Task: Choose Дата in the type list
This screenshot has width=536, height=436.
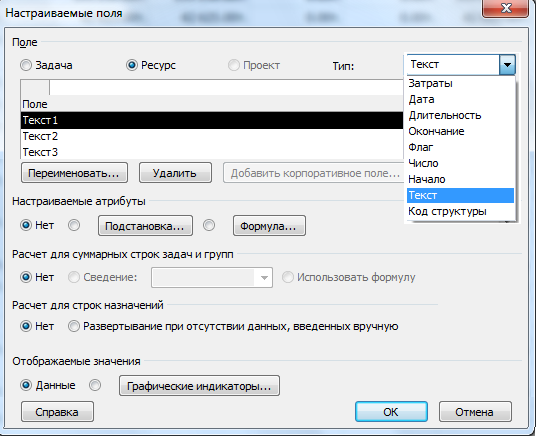Action: coord(460,100)
